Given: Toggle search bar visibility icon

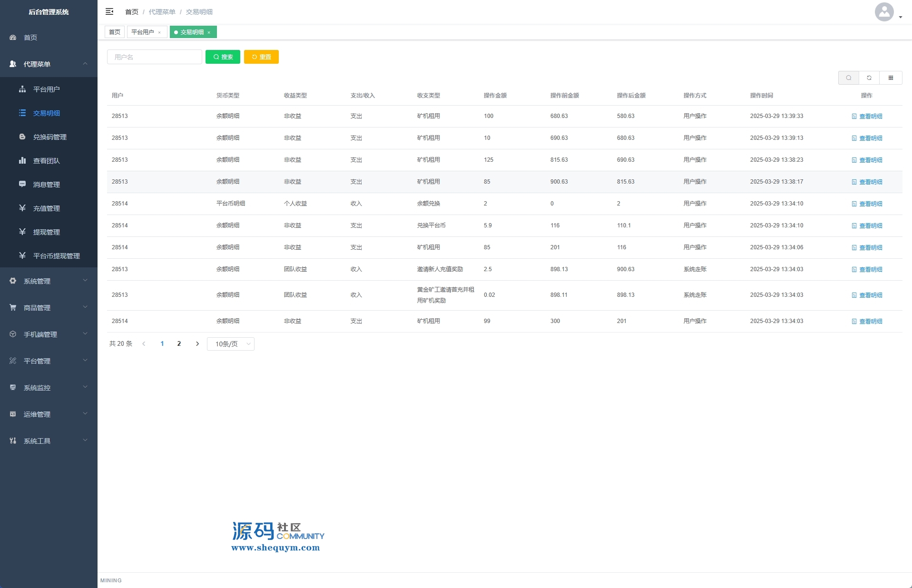Looking at the screenshot, I should coord(848,78).
